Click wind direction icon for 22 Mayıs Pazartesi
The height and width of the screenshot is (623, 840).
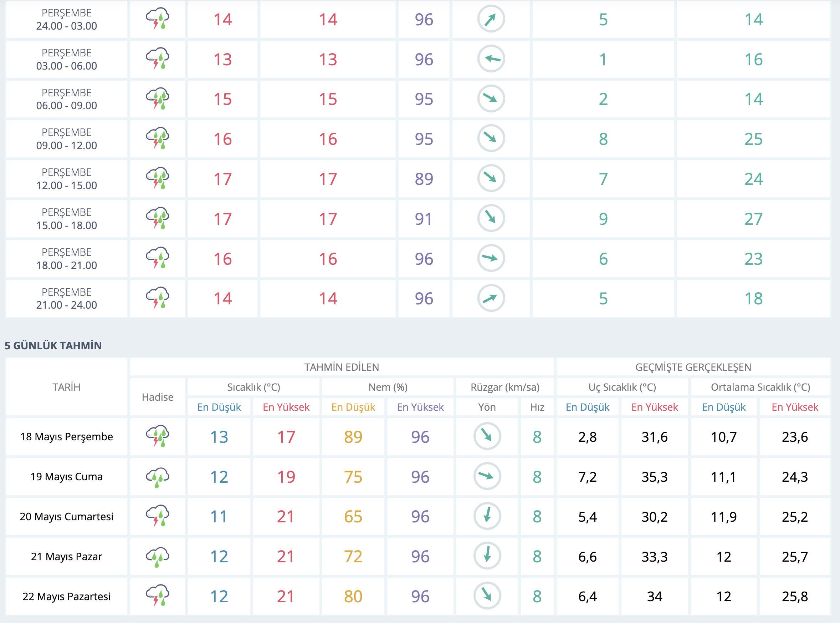(487, 596)
